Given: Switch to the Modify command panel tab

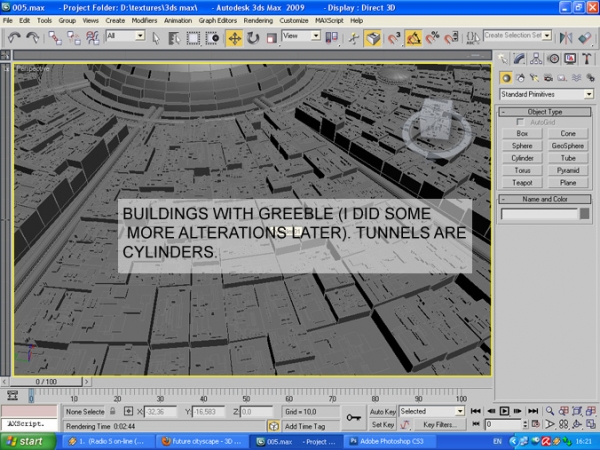Looking at the screenshot, I should tap(519, 59).
